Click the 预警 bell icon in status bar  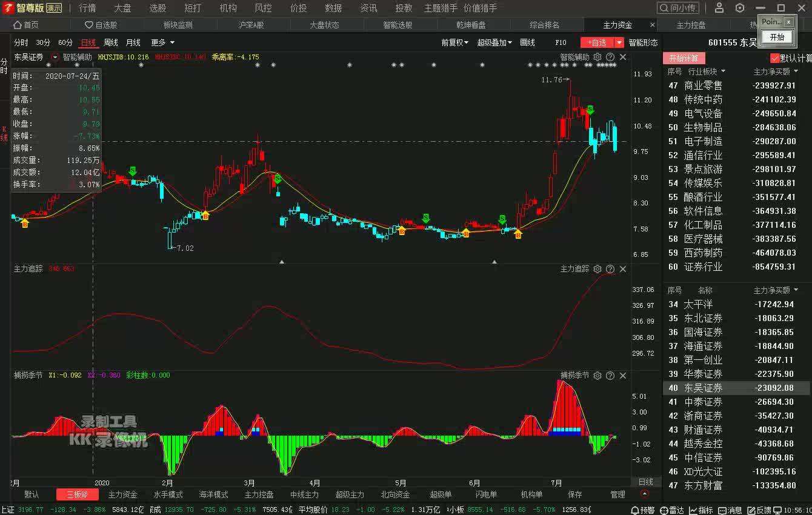635,510
